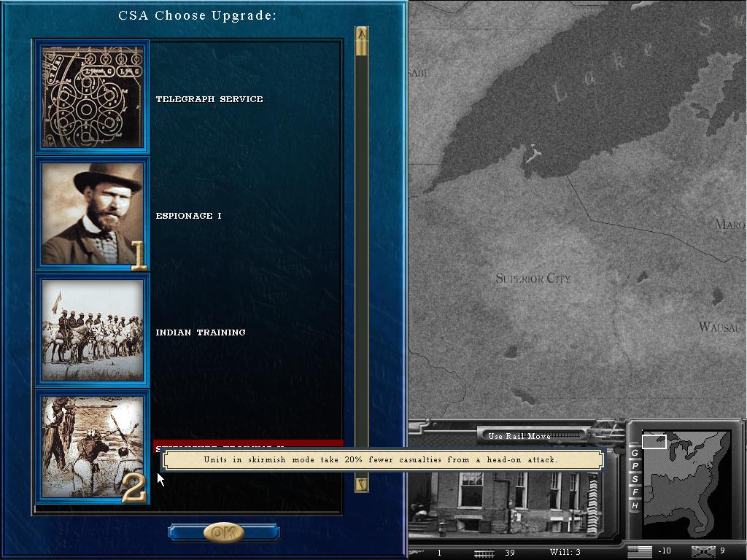This screenshot has height=560, width=747.
Task: Select the G map filter button
Action: [x=635, y=452]
